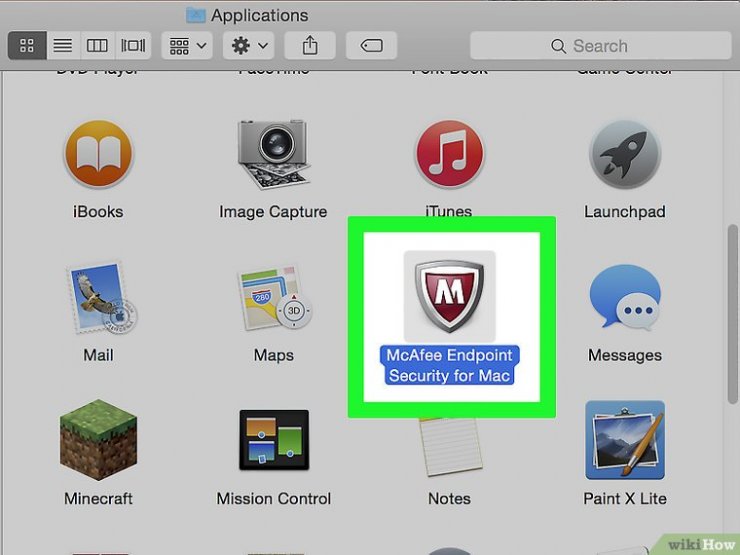The height and width of the screenshot is (555, 740).
Task: Click the "Launchpad" label
Action: pyautogui.click(x=625, y=212)
